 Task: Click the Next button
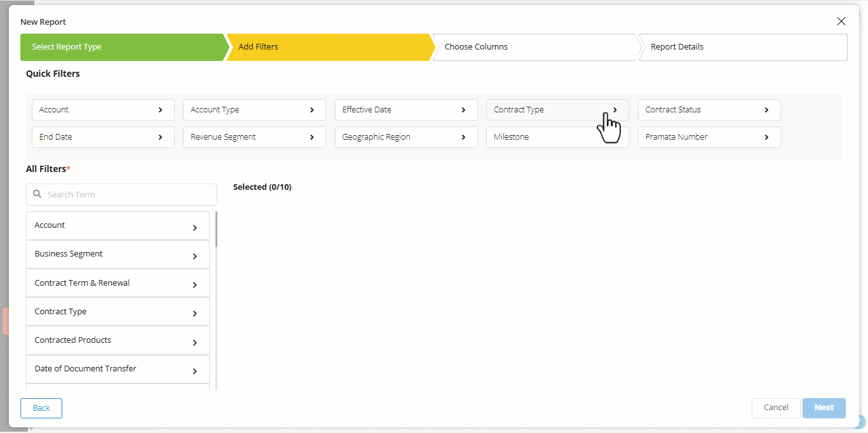[824, 408]
